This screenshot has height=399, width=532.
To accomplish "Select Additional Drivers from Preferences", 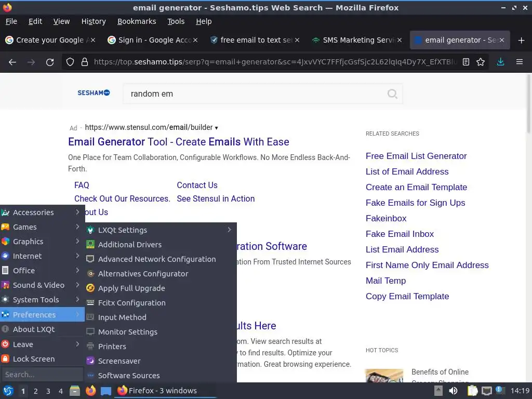I will pyautogui.click(x=161, y=245).
